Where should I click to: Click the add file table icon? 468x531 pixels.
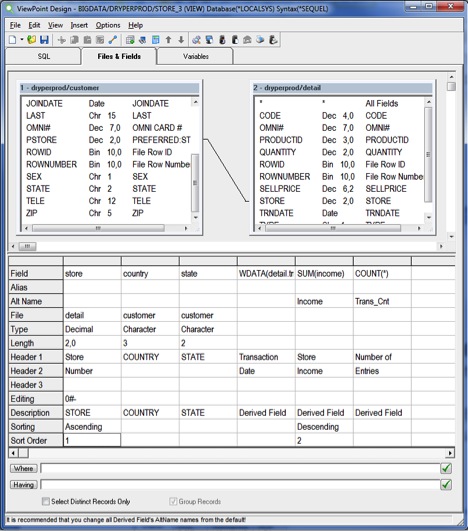click(x=130, y=40)
